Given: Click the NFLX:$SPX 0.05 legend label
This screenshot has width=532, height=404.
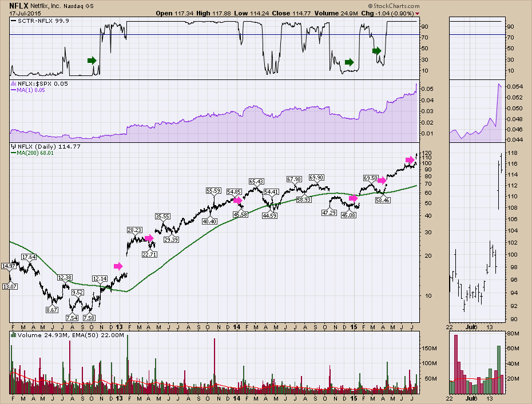Looking at the screenshot, I should (x=43, y=84).
